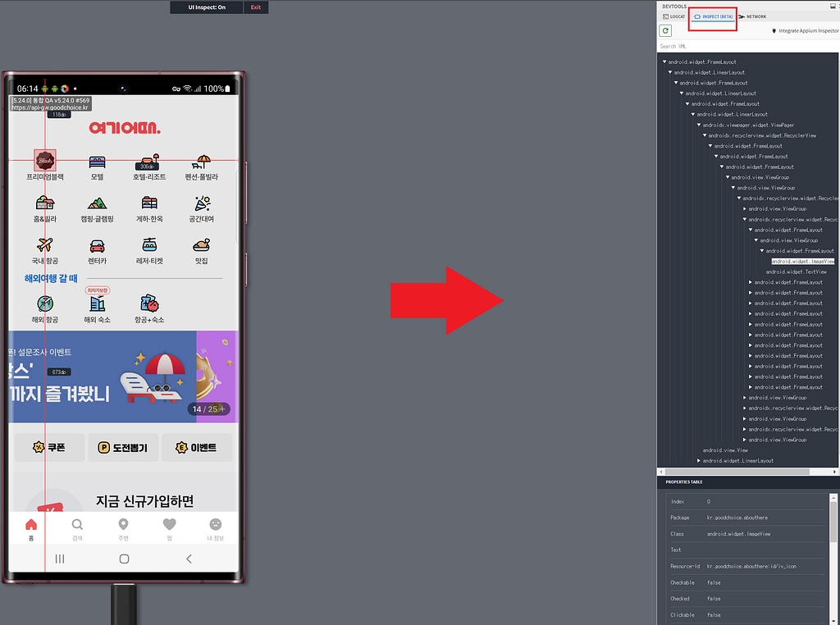Tap the 맛집 food icon
The width and height of the screenshot is (840, 625).
tap(202, 245)
